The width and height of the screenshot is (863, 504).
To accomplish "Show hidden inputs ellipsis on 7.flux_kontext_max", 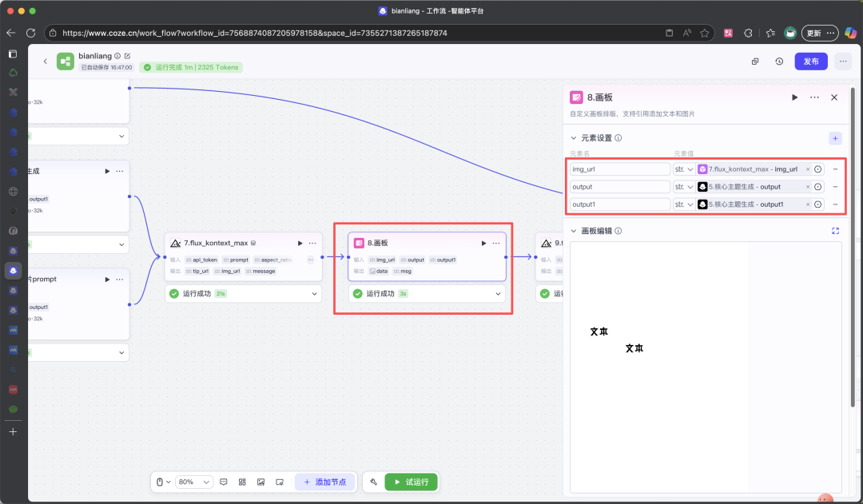I will 310,260.
